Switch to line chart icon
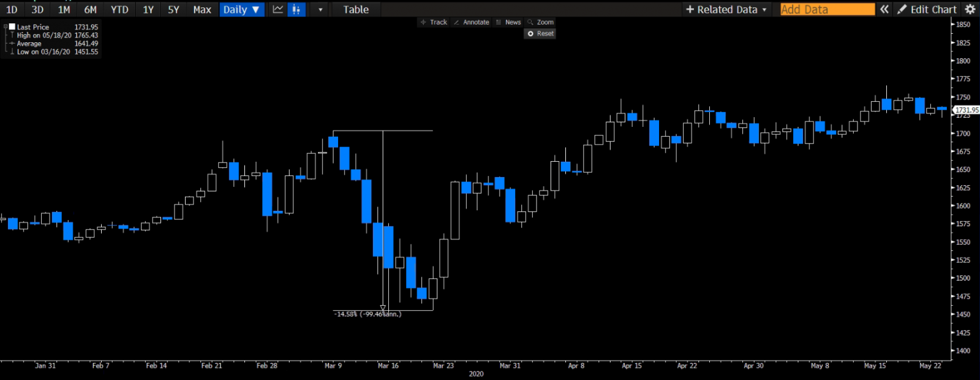The image size is (980, 380). click(x=278, y=9)
